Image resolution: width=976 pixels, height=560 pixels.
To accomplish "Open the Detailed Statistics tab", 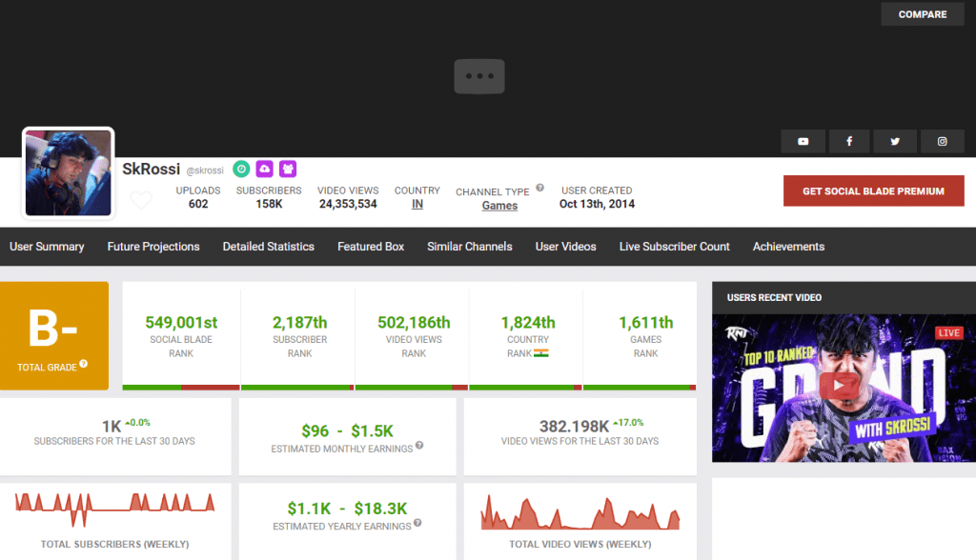I will 268,247.
